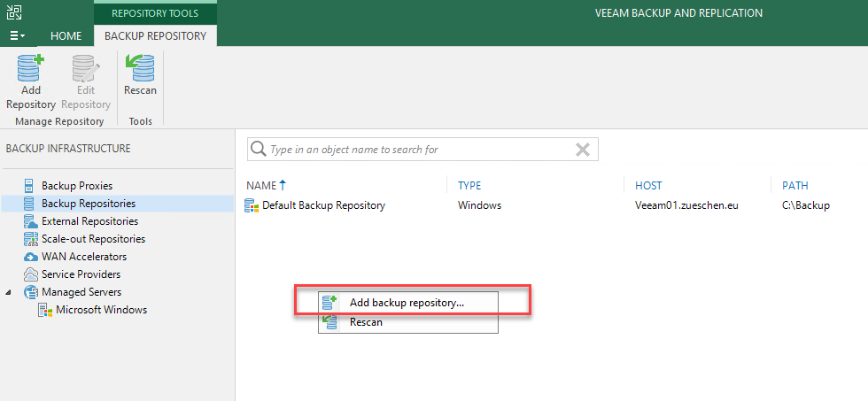The height and width of the screenshot is (401, 868).
Task: Clear the search with the X button
Action: pyautogui.click(x=583, y=150)
